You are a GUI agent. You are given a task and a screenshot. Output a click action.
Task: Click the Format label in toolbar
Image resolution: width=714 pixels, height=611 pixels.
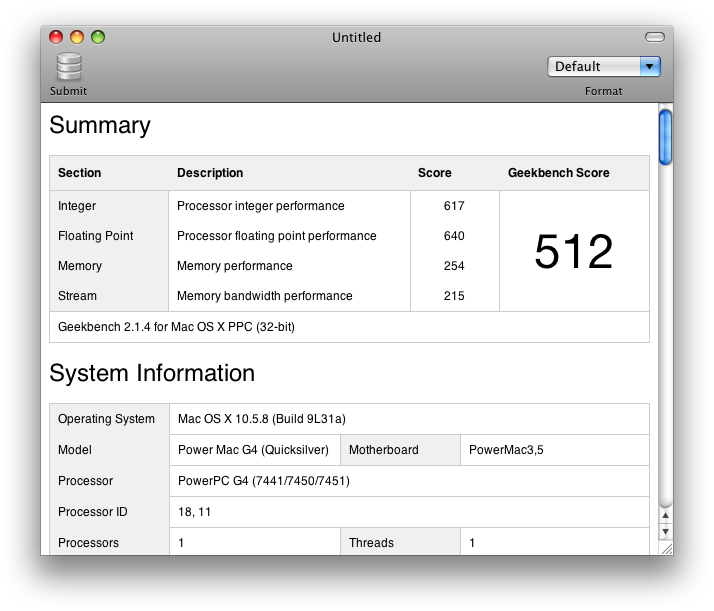pos(603,92)
